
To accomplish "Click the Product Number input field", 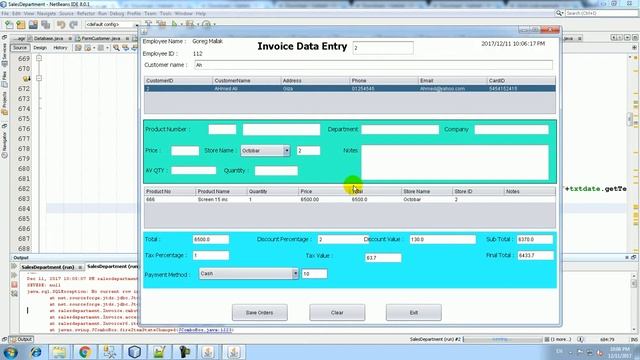I will point(222,129).
